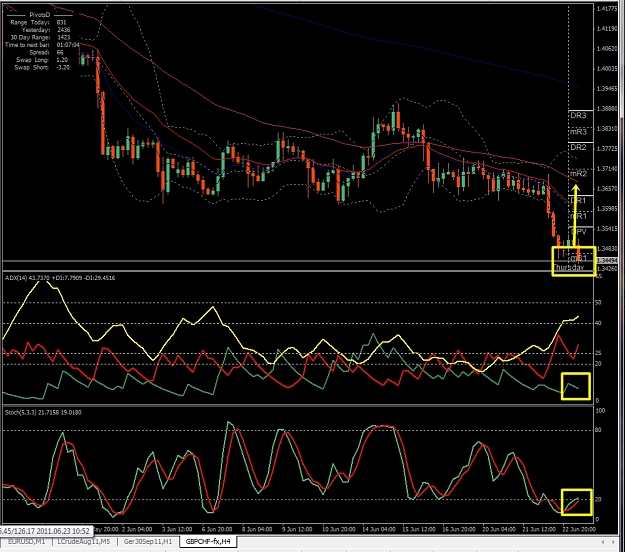Click the 1.39465 price axis label

[607, 88]
